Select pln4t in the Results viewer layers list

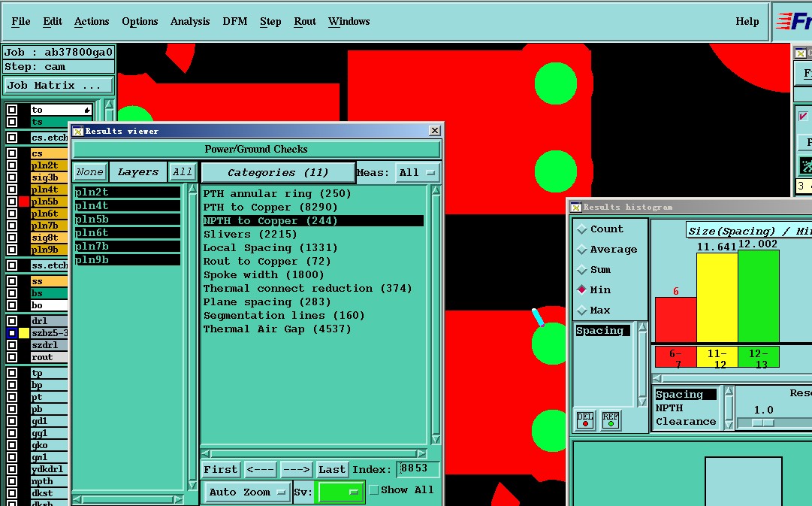click(x=127, y=206)
